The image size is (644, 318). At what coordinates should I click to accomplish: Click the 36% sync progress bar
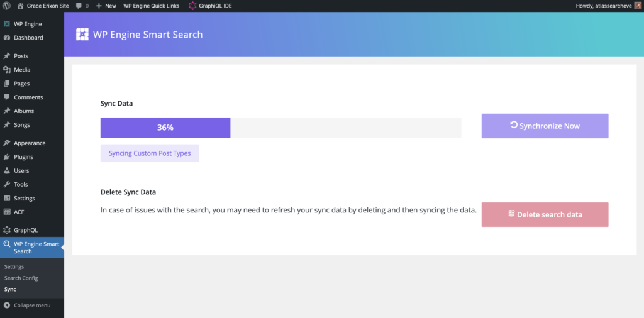coord(280,128)
